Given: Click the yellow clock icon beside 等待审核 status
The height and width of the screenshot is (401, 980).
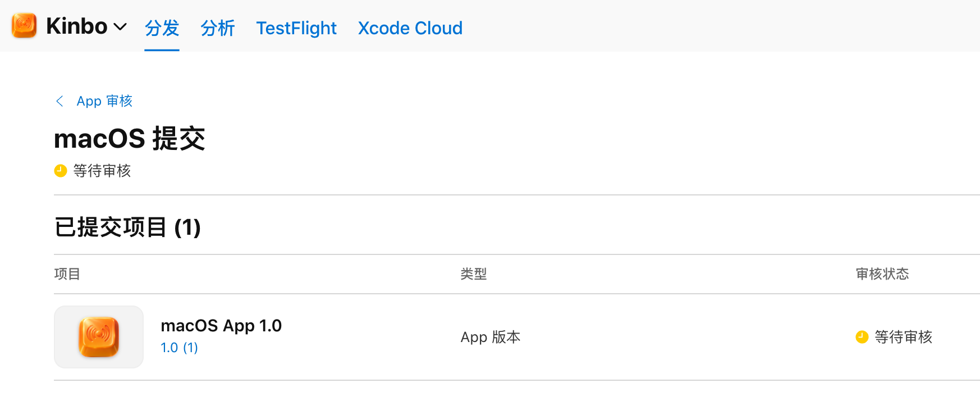Looking at the screenshot, I should [x=60, y=171].
